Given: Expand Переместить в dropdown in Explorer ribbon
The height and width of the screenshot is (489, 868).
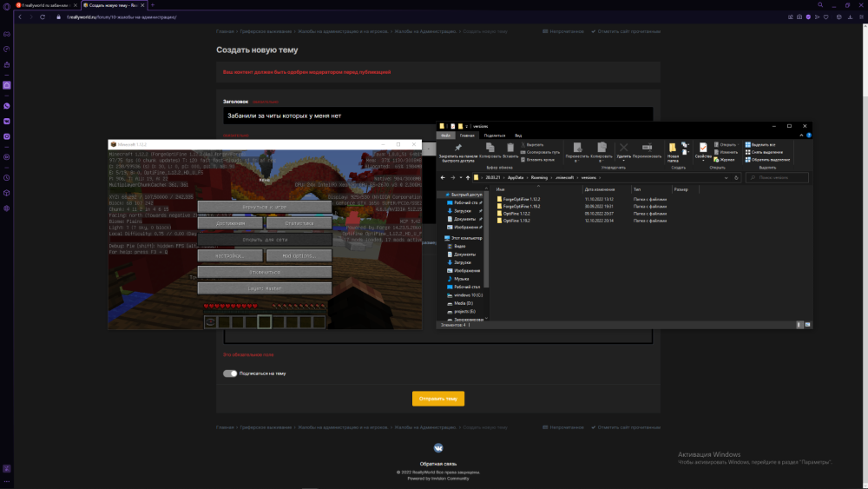Looking at the screenshot, I should coord(576,162).
